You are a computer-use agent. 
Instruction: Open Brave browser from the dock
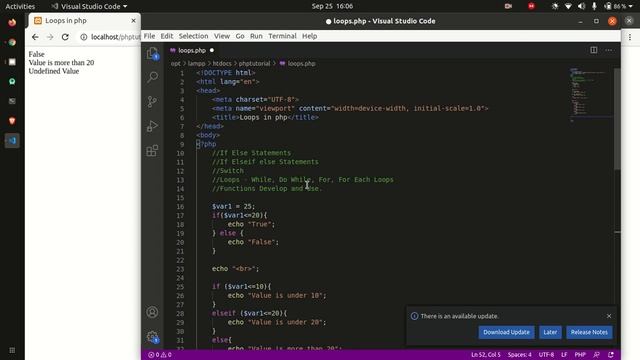[12, 121]
